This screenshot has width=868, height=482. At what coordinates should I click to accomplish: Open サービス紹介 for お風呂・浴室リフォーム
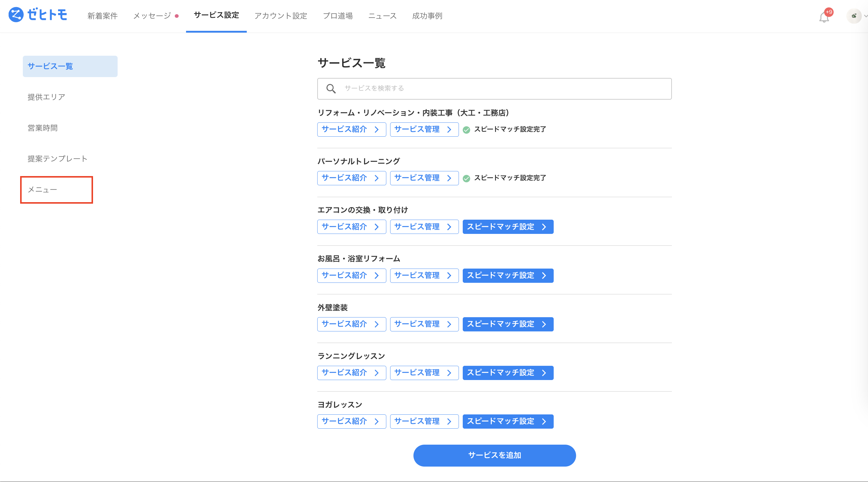pyautogui.click(x=351, y=275)
